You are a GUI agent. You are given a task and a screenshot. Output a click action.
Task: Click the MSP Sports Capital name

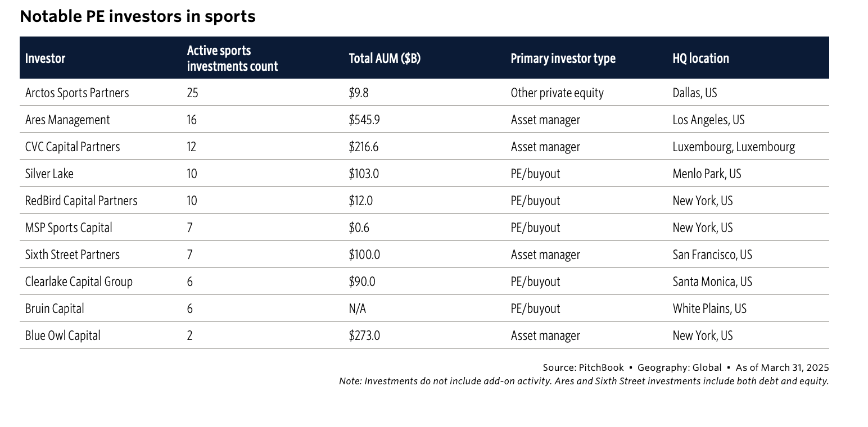[69, 228]
